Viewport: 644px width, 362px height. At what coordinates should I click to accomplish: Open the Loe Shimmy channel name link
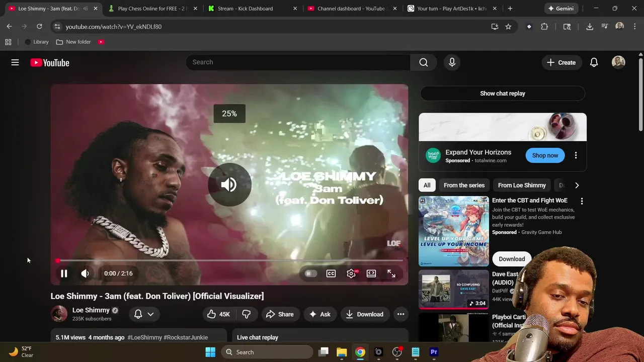pos(91,310)
